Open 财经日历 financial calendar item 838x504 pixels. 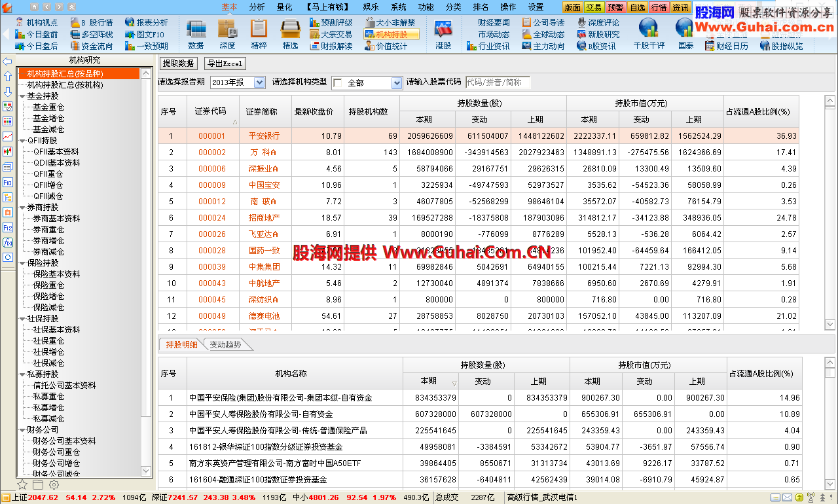pos(726,46)
